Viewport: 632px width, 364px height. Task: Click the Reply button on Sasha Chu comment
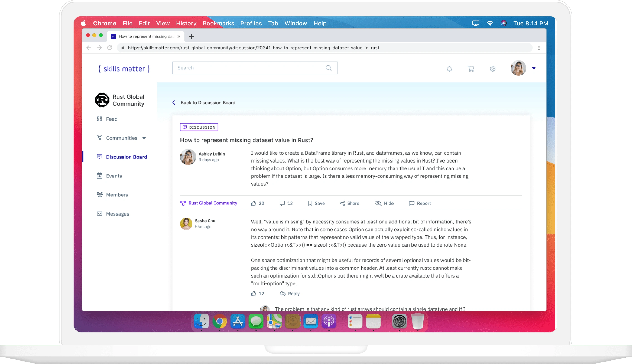[289, 293]
